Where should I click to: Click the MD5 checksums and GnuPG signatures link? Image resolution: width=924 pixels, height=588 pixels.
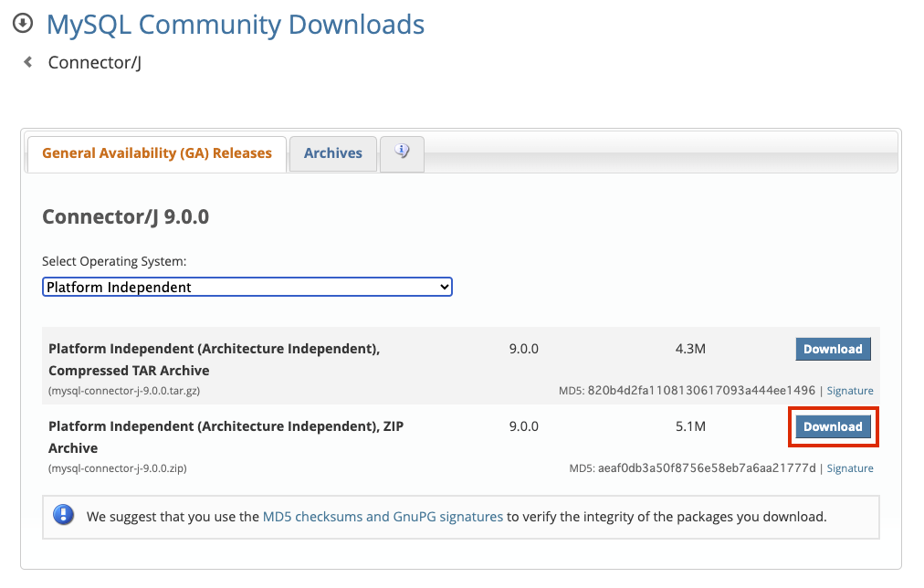tap(382, 514)
